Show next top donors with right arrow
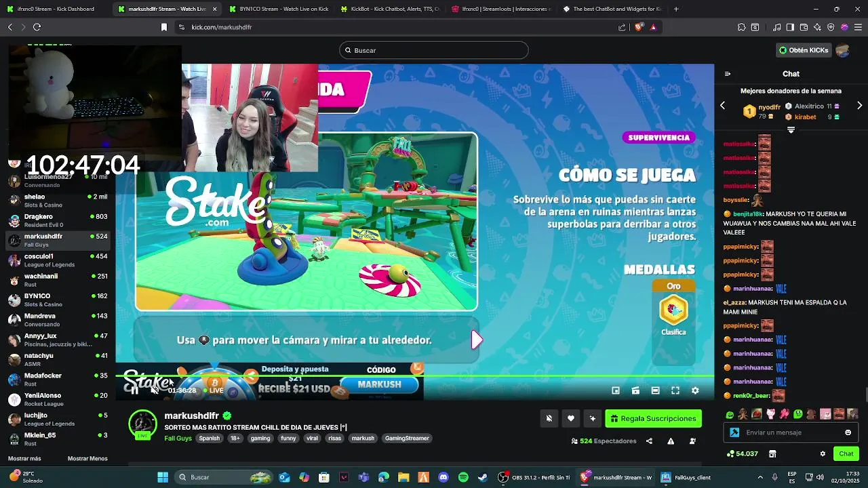The height and width of the screenshot is (488, 868). [860, 106]
